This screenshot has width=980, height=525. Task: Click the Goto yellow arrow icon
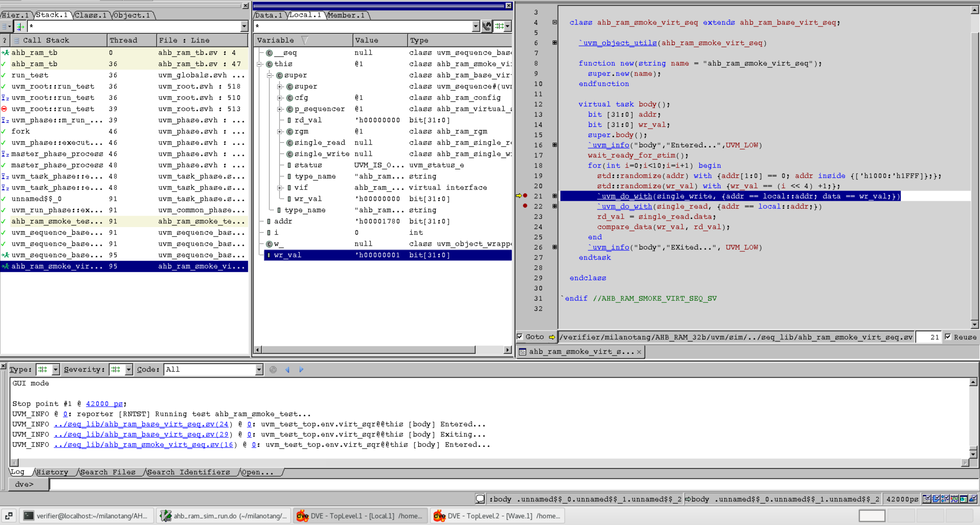tap(552, 337)
